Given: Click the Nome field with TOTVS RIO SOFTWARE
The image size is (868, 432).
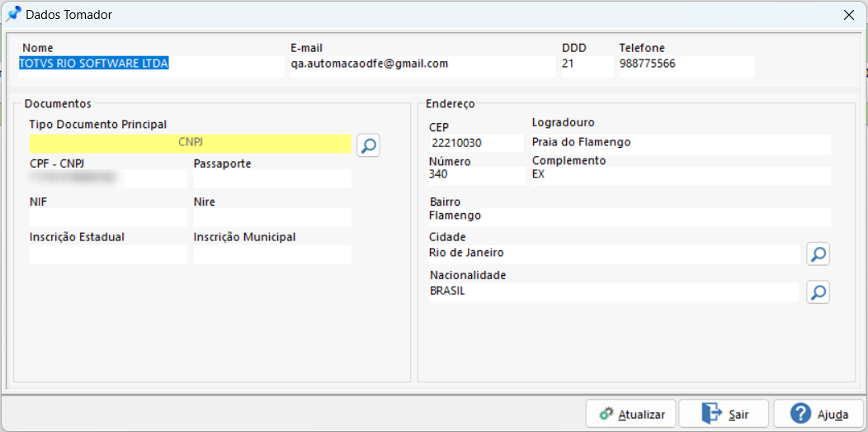Looking at the screenshot, I should coord(151,66).
